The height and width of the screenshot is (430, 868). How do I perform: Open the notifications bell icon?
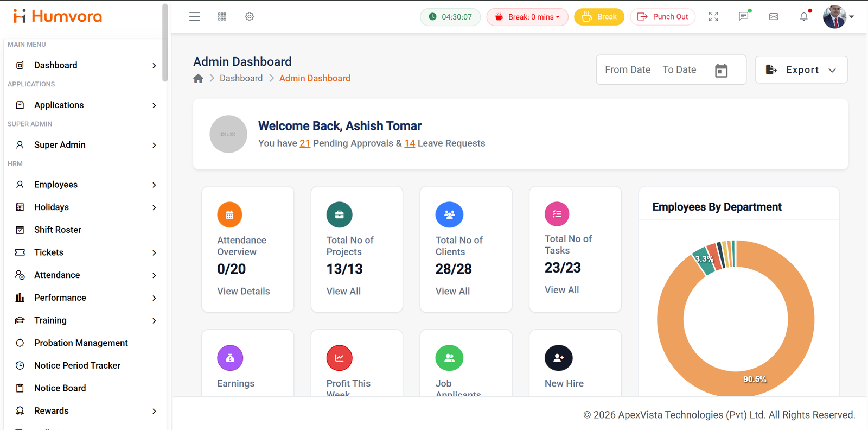tap(804, 17)
